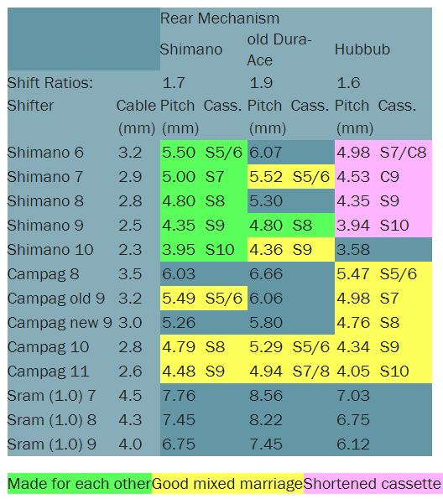Click the 1.9 shift ratio value
This screenshot has width=443, height=504.
coord(261,83)
